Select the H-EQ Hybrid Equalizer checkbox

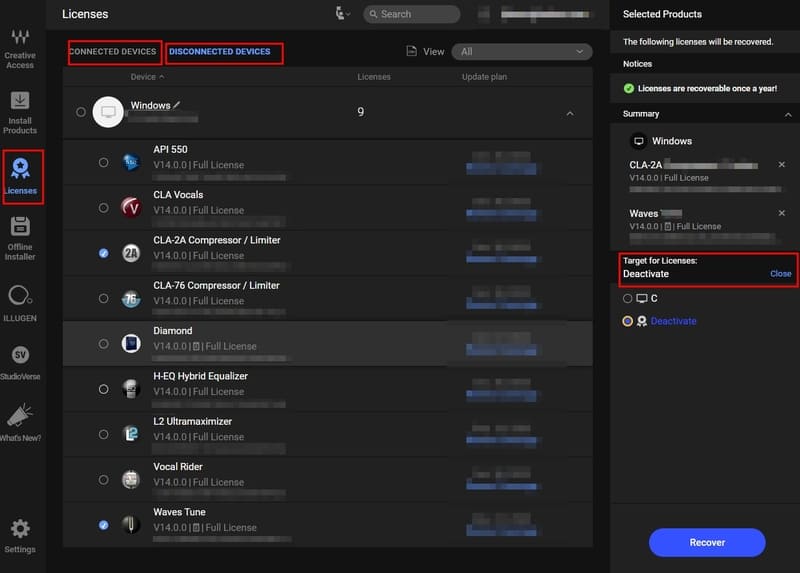104,389
